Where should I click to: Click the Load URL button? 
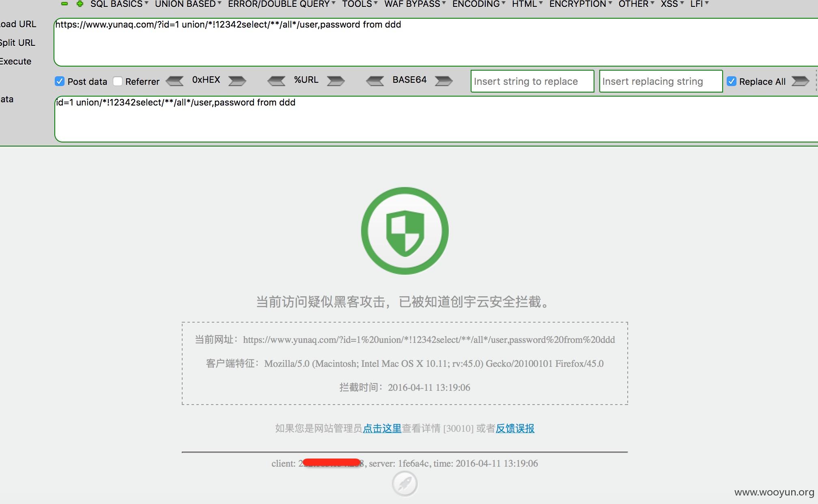[x=18, y=24]
